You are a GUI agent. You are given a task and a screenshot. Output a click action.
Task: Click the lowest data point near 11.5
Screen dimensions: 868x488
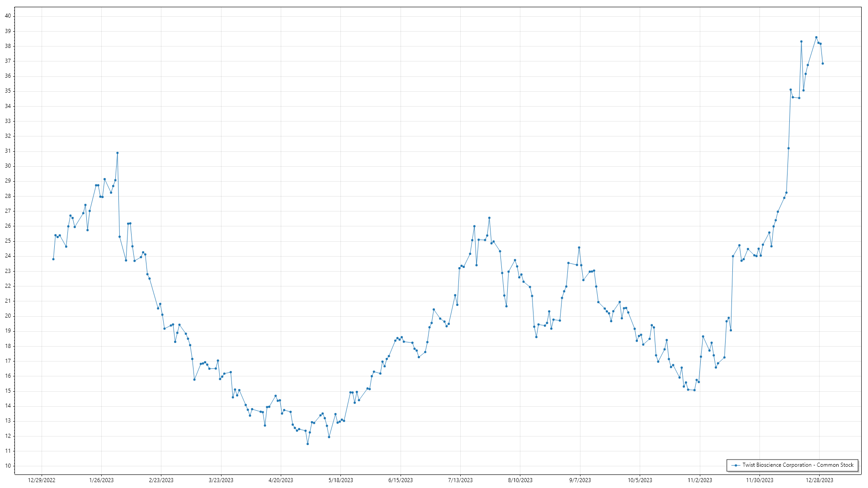click(x=307, y=444)
